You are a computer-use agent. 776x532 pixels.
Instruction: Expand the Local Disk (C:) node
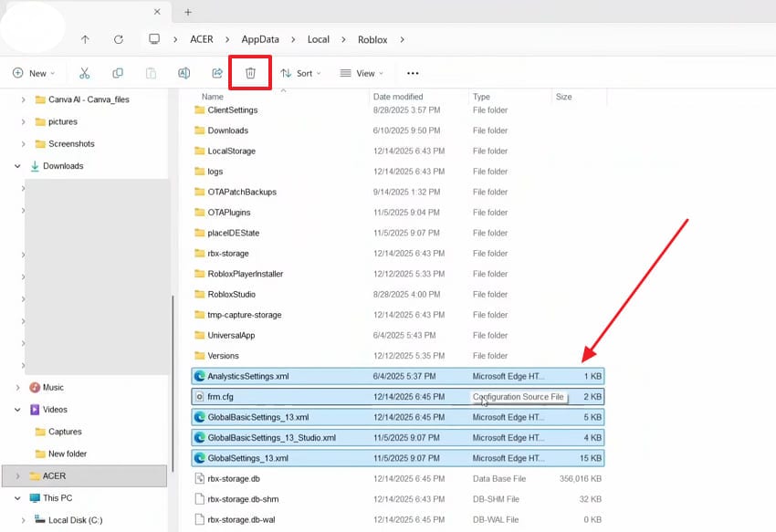[23, 520]
